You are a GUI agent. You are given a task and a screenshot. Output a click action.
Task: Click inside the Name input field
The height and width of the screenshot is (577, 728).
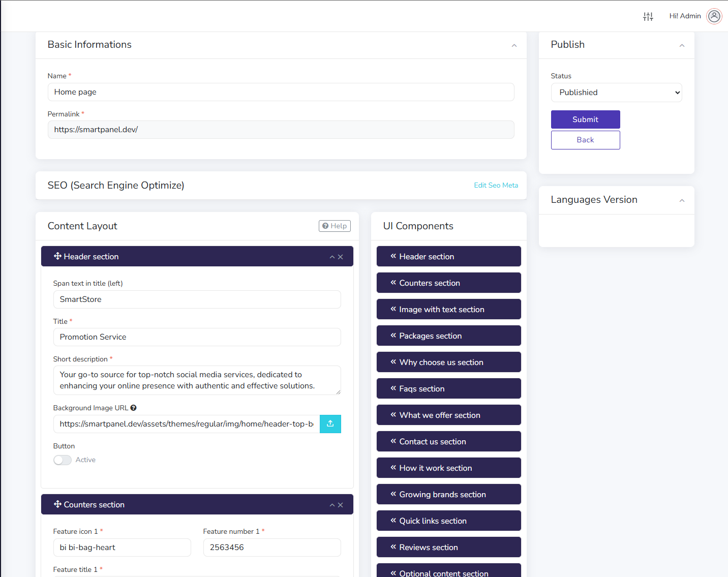tap(281, 92)
